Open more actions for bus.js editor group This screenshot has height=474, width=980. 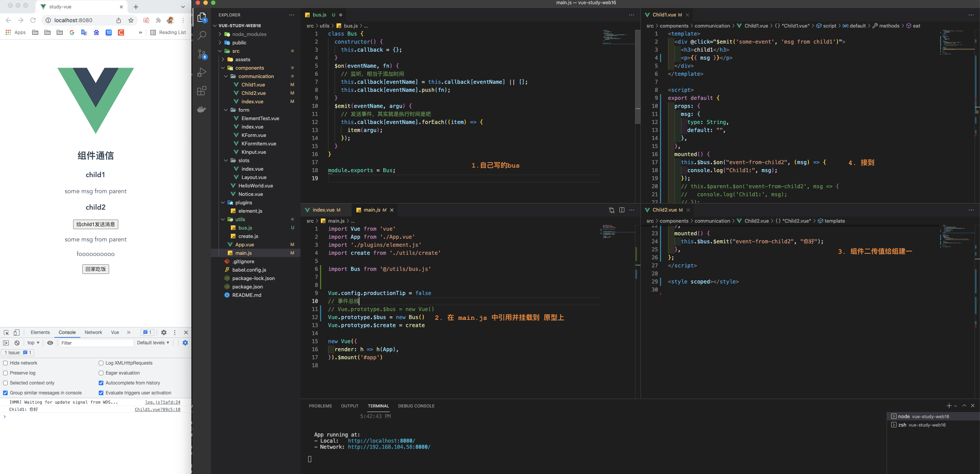click(x=632, y=15)
